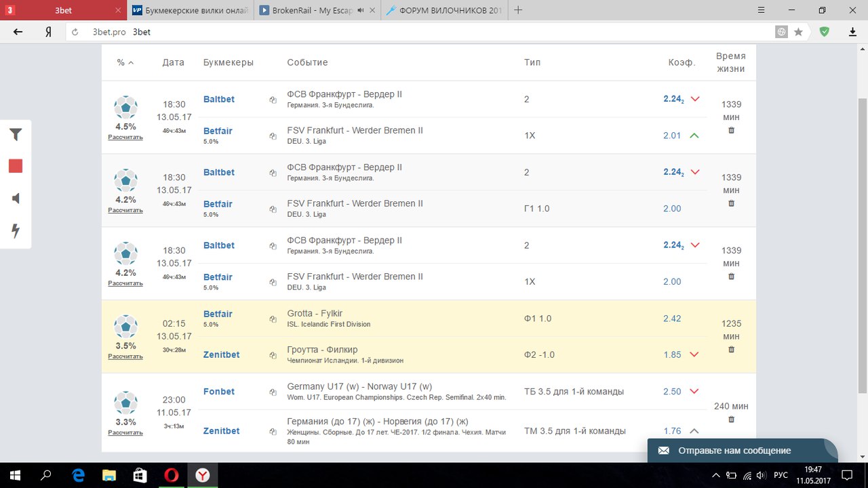Toggle sound with the sidebar speaker icon

(x=16, y=198)
